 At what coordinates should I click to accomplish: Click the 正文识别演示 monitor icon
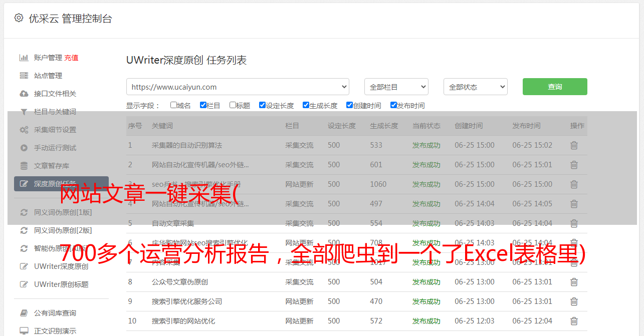coord(24,331)
